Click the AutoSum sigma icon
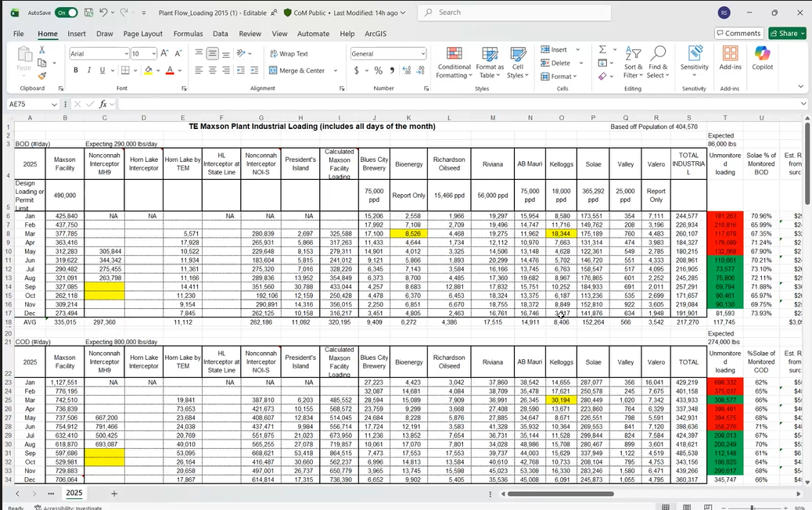 coord(602,49)
